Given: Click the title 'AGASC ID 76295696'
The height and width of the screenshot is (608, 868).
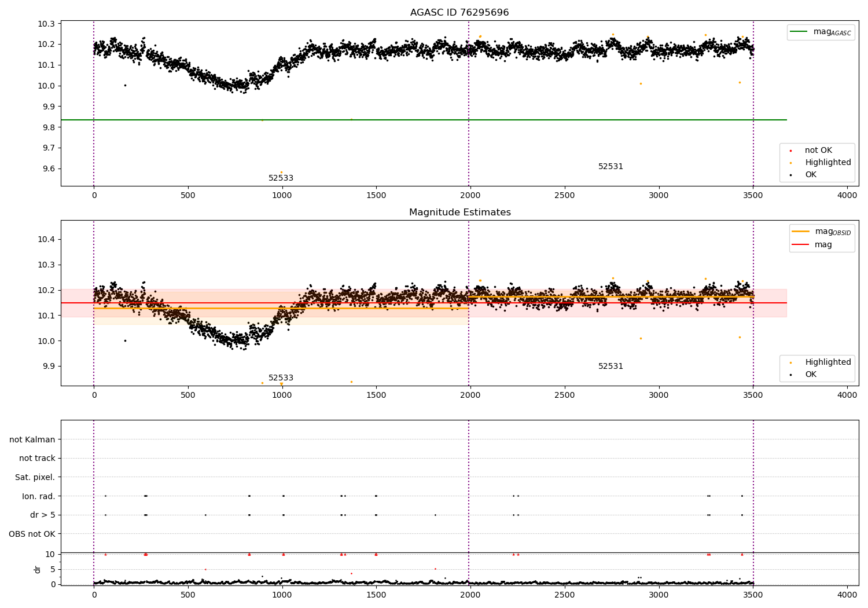Looking at the screenshot, I should coord(459,13).
